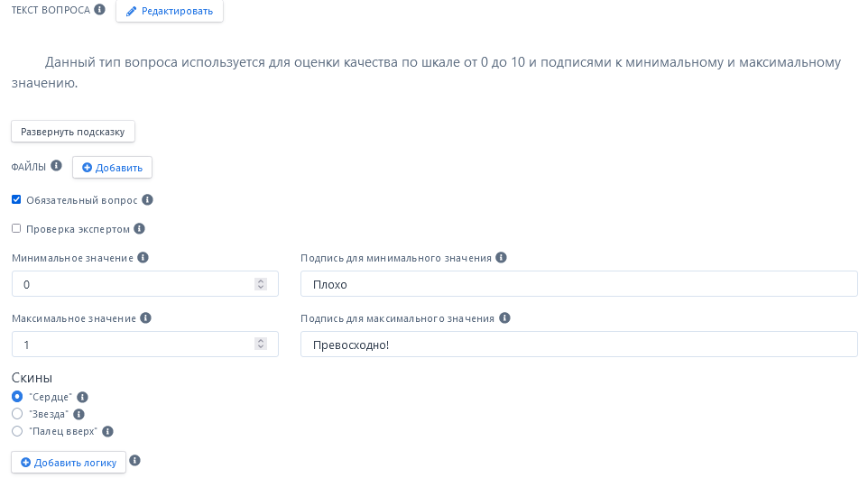Screen dimensions: 868x478
Task: Click info icon for Подпись для максимального значения
Action: point(504,318)
